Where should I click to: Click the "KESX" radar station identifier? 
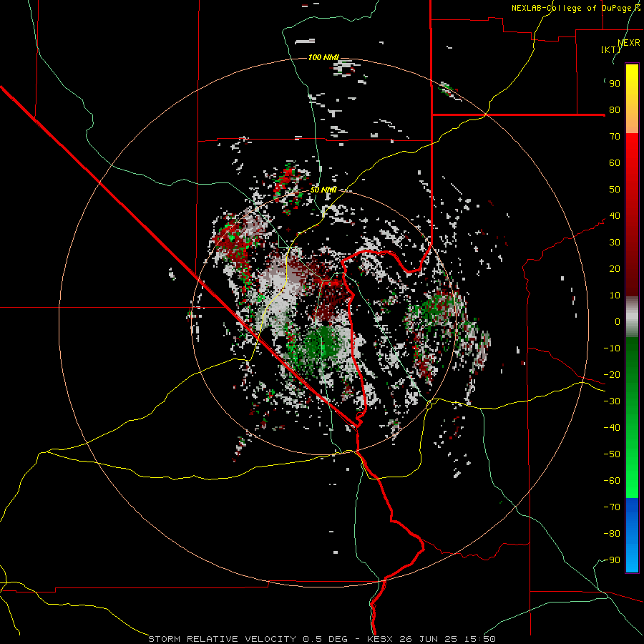point(380,639)
